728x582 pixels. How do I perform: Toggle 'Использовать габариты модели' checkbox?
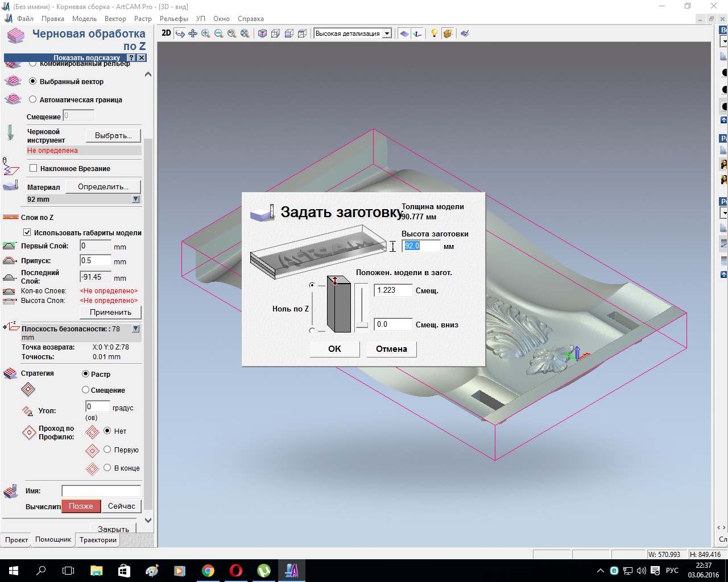(27, 232)
